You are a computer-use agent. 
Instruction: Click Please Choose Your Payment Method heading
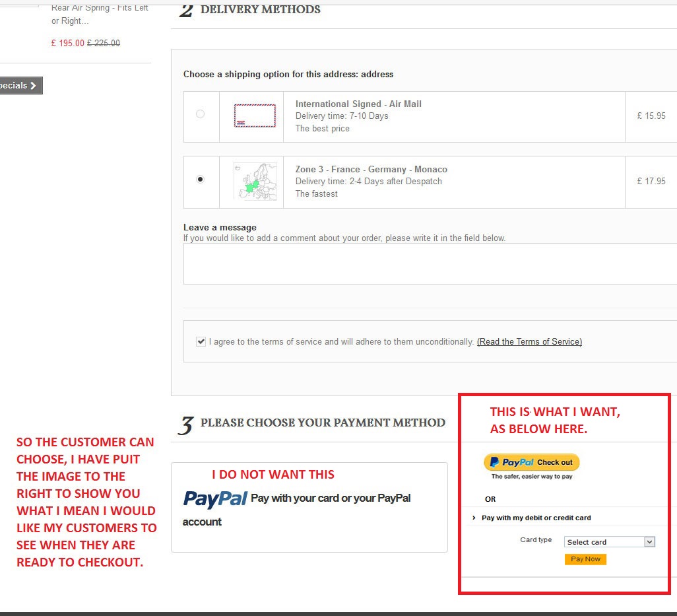(323, 423)
